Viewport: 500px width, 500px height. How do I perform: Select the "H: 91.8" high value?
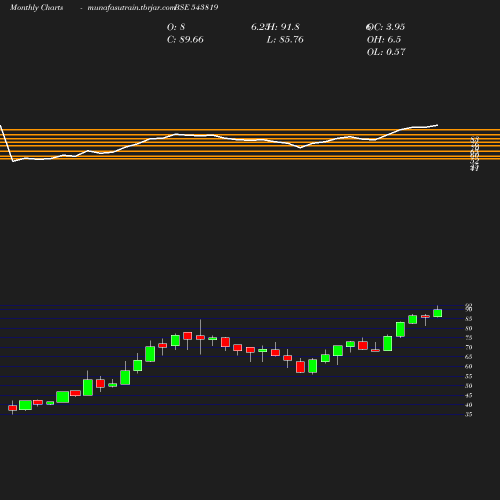(x=283, y=27)
